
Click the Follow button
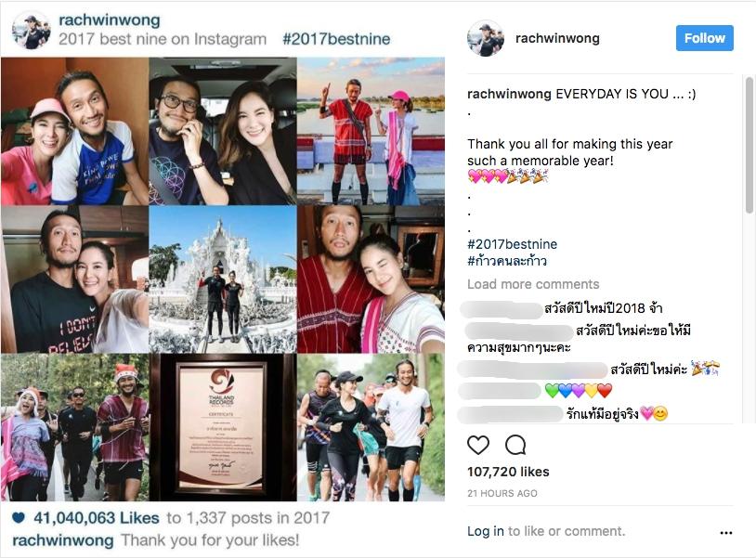[704, 38]
